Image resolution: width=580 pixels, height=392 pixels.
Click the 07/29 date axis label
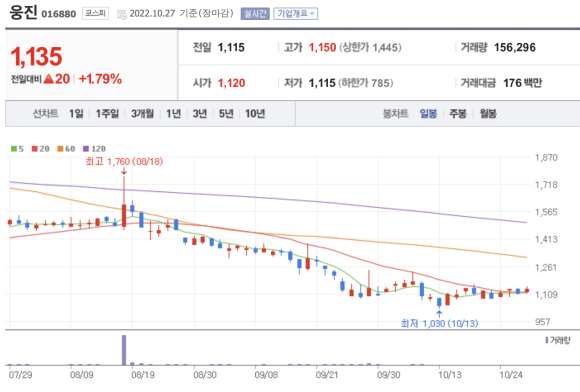click(20, 375)
